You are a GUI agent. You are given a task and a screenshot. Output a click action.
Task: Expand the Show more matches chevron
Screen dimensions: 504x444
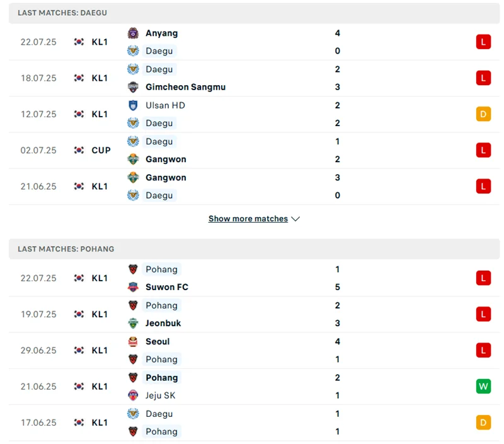pyautogui.click(x=296, y=219)
